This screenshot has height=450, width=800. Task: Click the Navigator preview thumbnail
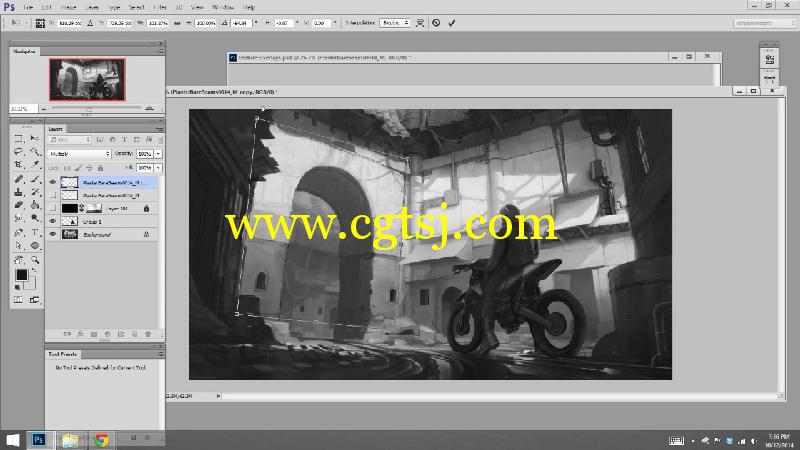[87, 79]
